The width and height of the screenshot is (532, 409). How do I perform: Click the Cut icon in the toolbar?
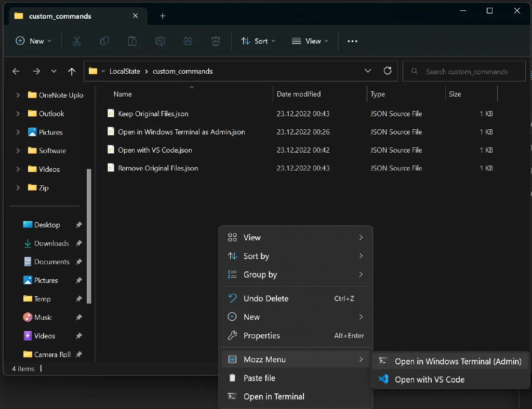[x=77, y=41]
